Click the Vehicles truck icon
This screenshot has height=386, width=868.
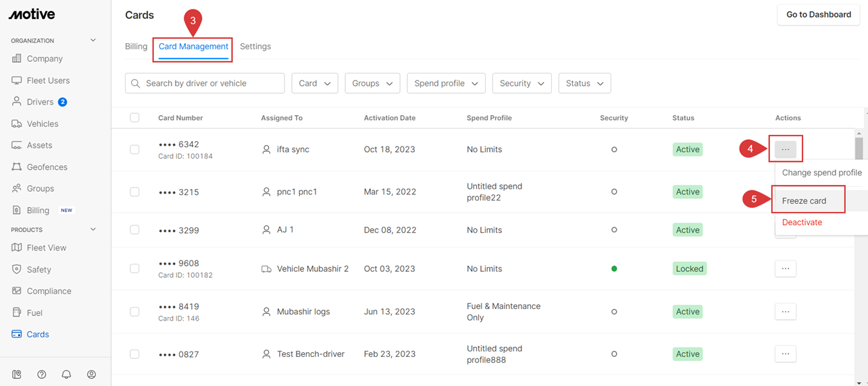pyautogui.click(x=17, y=123)
